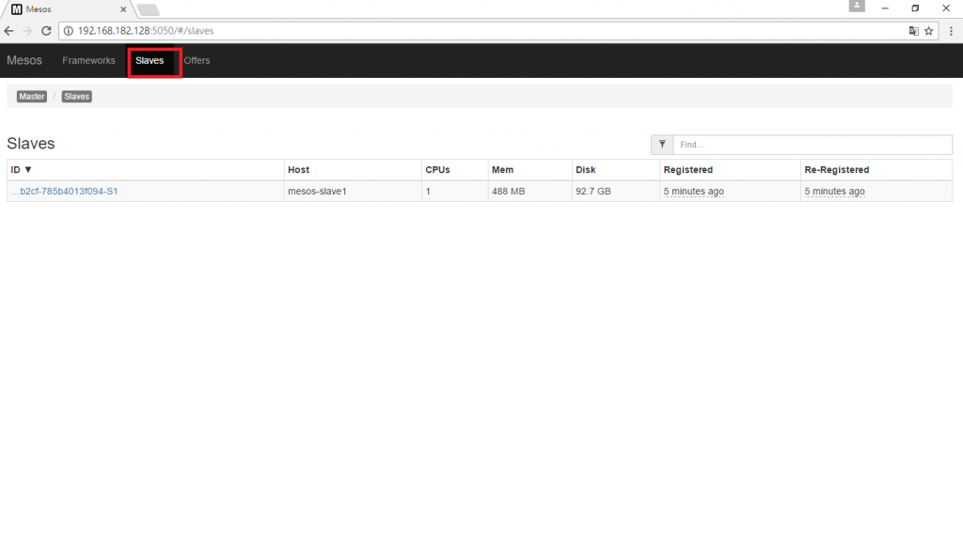Image resolution: width=963 pixels, height=560 pixels.
Task: Open slave ...b2cf-785b4013f094-S1 link
Action: (x=65, y=192)
